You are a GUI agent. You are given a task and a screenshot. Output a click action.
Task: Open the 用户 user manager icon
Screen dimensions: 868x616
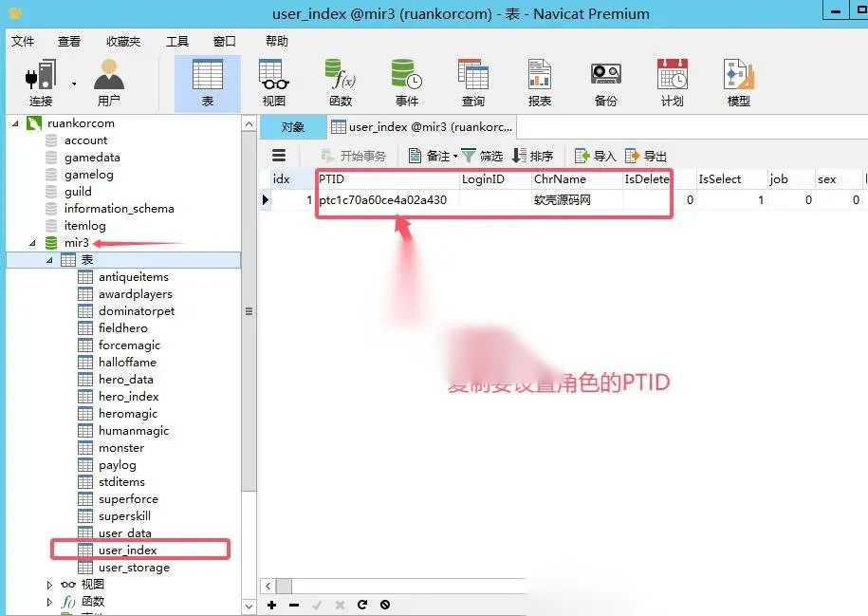pos(108,84)
